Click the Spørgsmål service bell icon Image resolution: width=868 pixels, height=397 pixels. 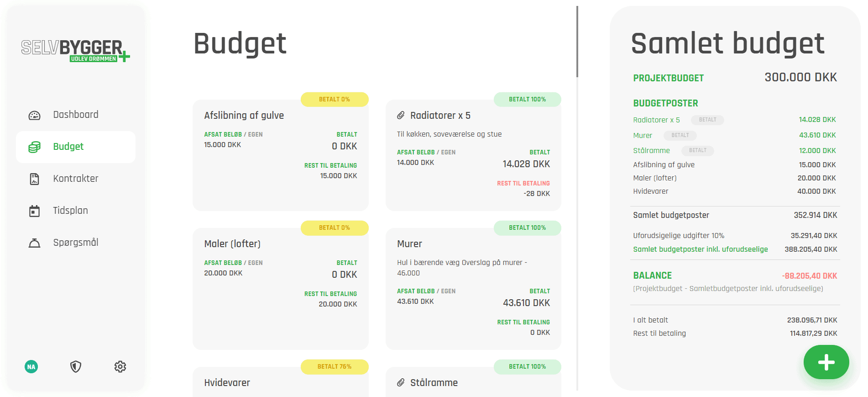click(x=34, y=243)
